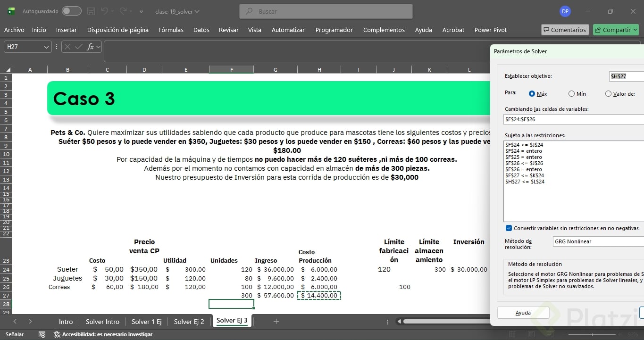Viewport: 644px width, 340px height.
Task: Select the Mín radio option
Action: click(x=571, y=94)
